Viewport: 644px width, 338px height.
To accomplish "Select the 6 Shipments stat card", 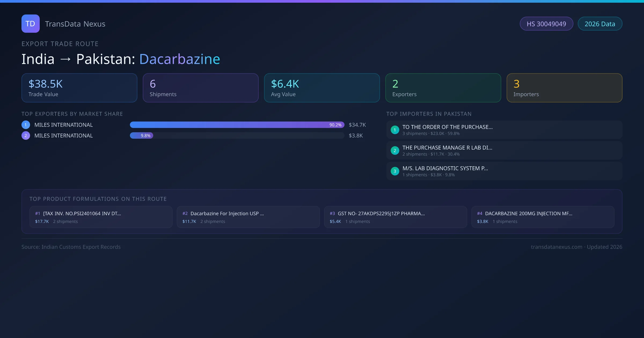I will (200, 88).
